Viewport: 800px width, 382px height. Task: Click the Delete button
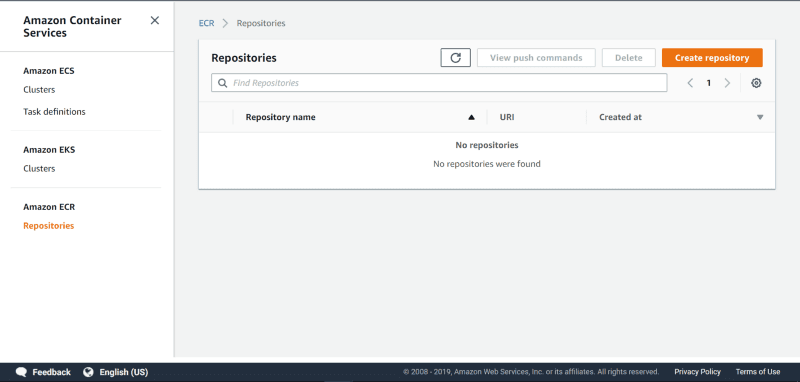coord(629,58)
